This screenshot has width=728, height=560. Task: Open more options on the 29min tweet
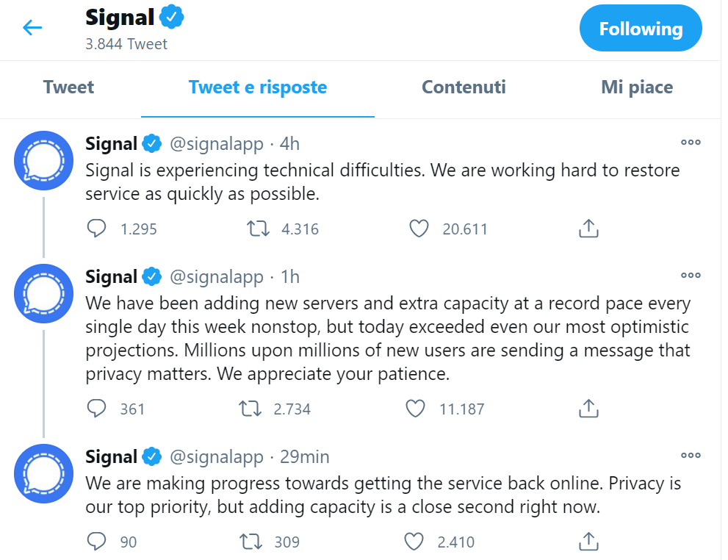click(x=691, y=456)
